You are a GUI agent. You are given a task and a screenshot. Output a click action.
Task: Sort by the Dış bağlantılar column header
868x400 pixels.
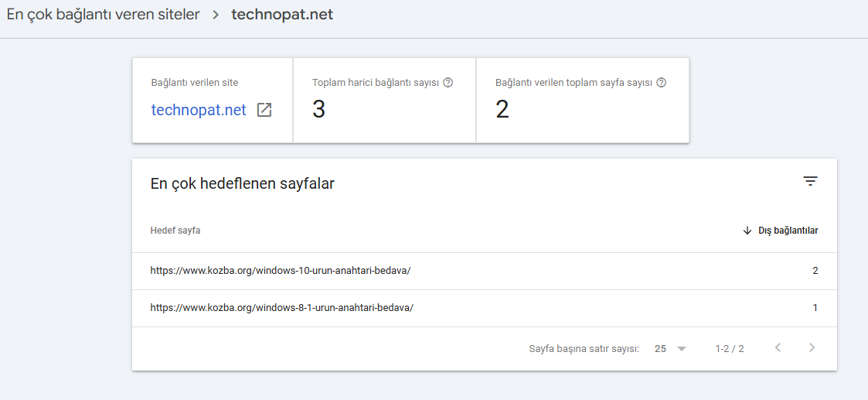[788, 231]
